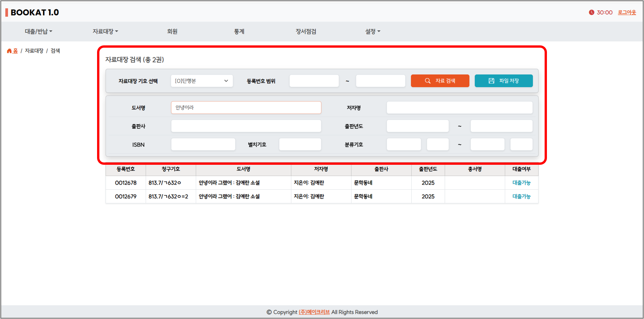The width and height of the screenshot is (644, 319).
Task: Expand the 대출/반납 menu
Action: 38,32
